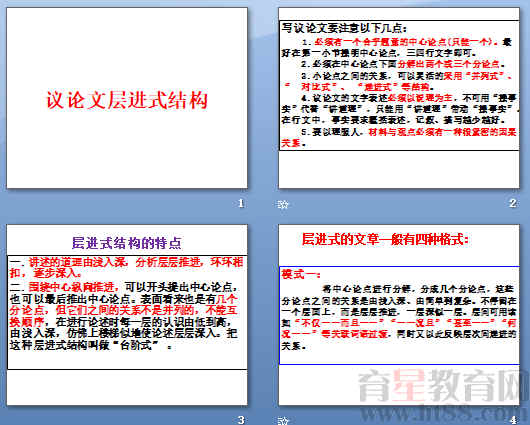Image resolution: width=530 pixels, height=425 pixels.
Task: Select slide 3 层进式结构的特点
Action: (x=127, y=315)
